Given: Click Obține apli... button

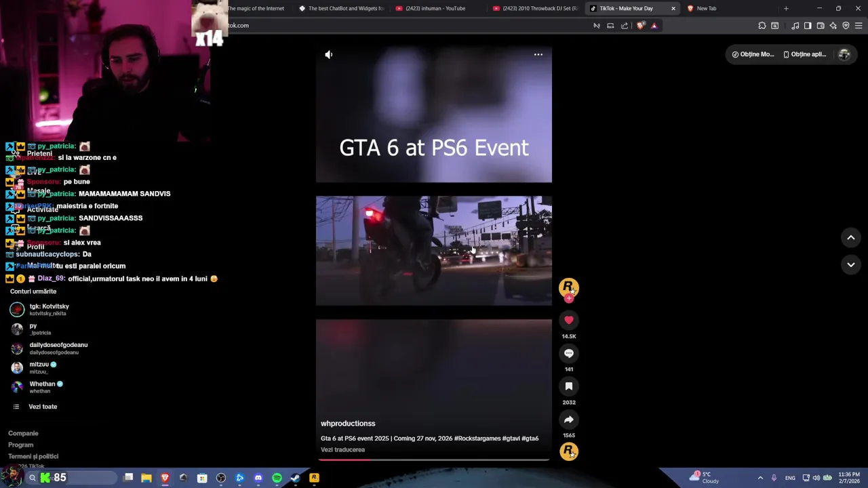Looking at the screenshot, I should (804, 54).
